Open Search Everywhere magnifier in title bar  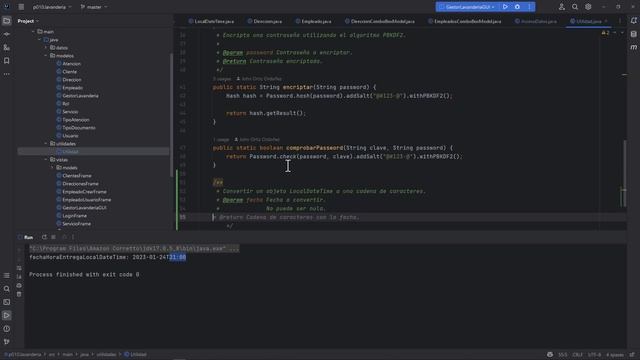pos(575,7)
